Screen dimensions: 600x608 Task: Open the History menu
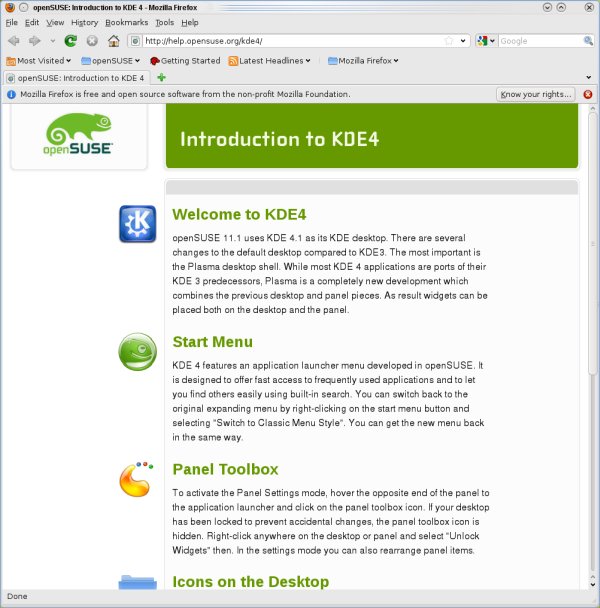click(x=85, y=22)
